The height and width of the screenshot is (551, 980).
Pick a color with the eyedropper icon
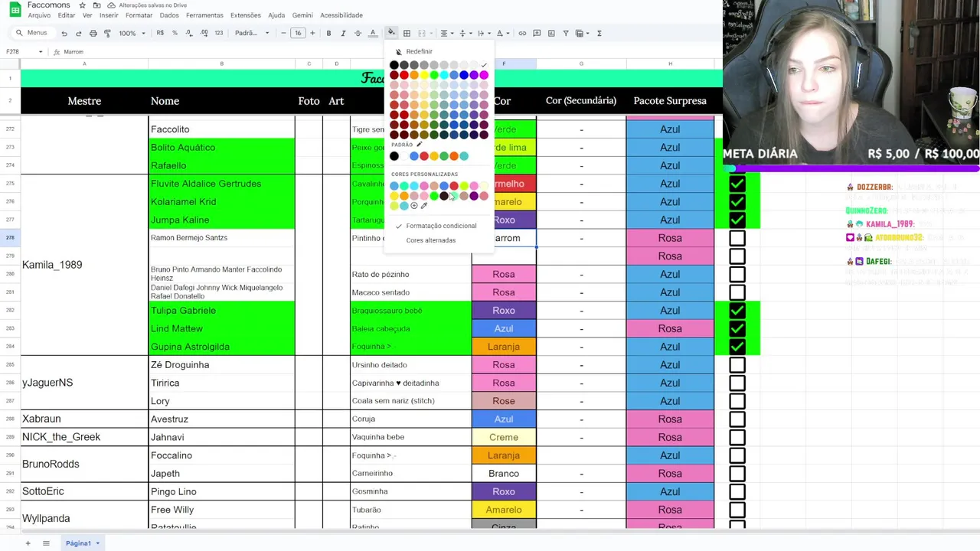(423, 205)
